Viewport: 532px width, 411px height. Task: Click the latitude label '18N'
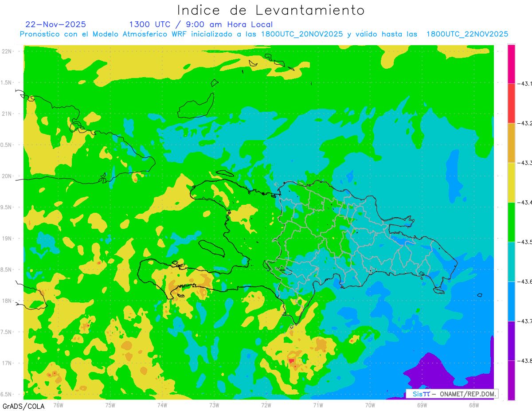[7, 301]
